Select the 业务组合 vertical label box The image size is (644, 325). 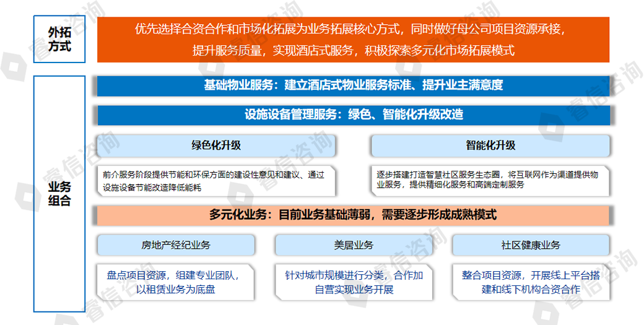click(x=59, y=193)
